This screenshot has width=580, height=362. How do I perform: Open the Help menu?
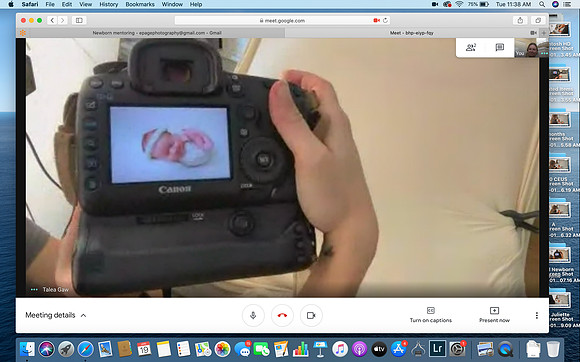(x=196, y=4)
